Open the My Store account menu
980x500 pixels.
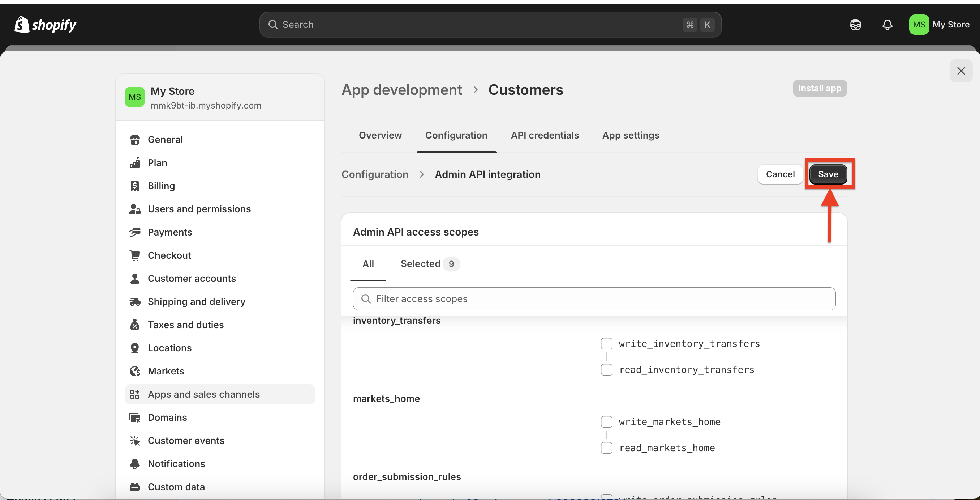pos(939,25)
